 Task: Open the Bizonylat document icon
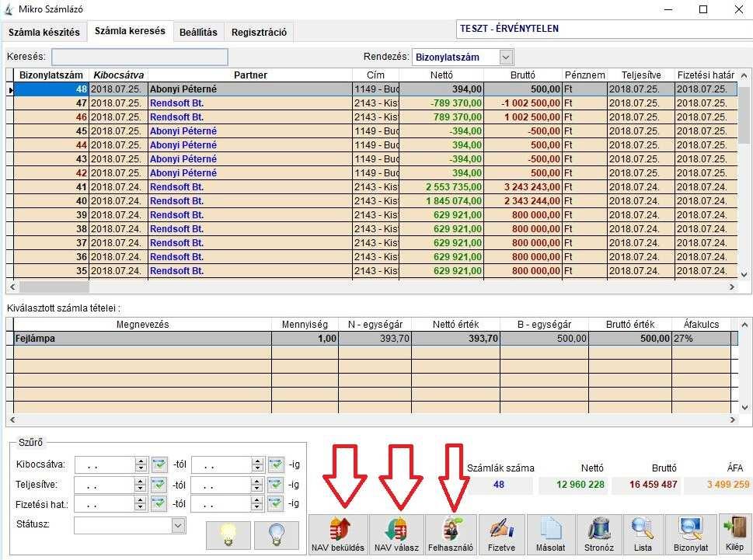pos(691,534)
